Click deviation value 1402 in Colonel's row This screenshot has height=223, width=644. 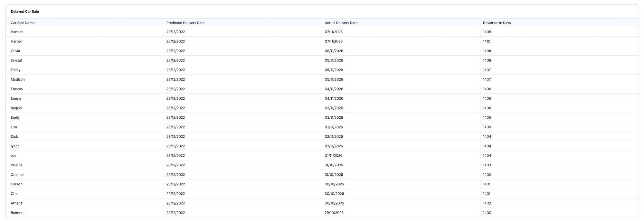[x=487, y=175]
